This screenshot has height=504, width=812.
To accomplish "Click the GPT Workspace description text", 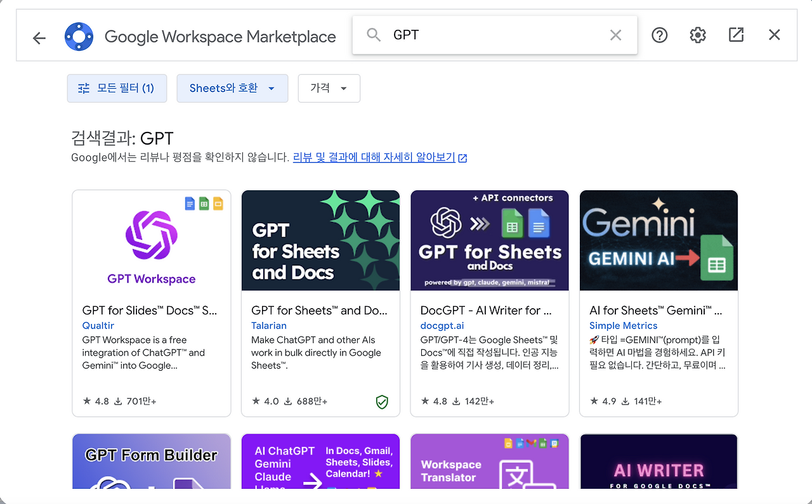I will pos(144,352).
